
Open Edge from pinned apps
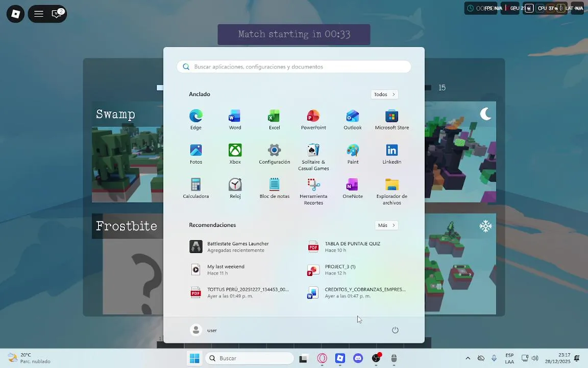[196, 120]
